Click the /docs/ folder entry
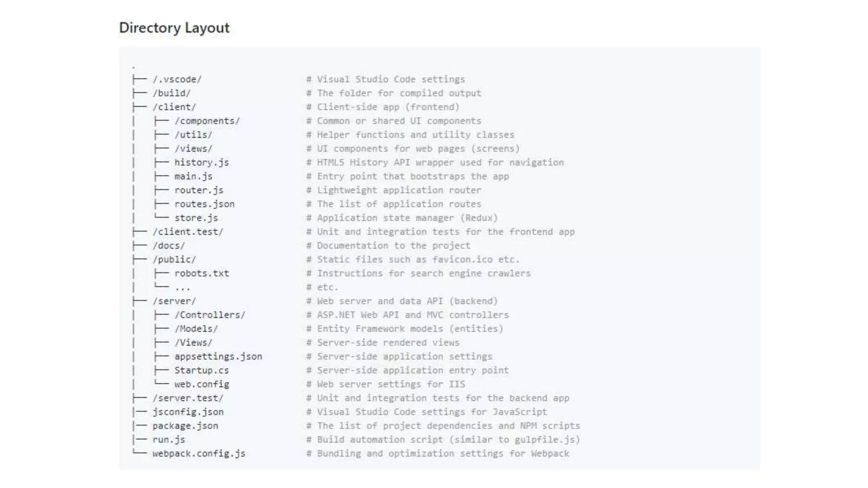Screen dimensions: 868x488 [x=169, y=246]
